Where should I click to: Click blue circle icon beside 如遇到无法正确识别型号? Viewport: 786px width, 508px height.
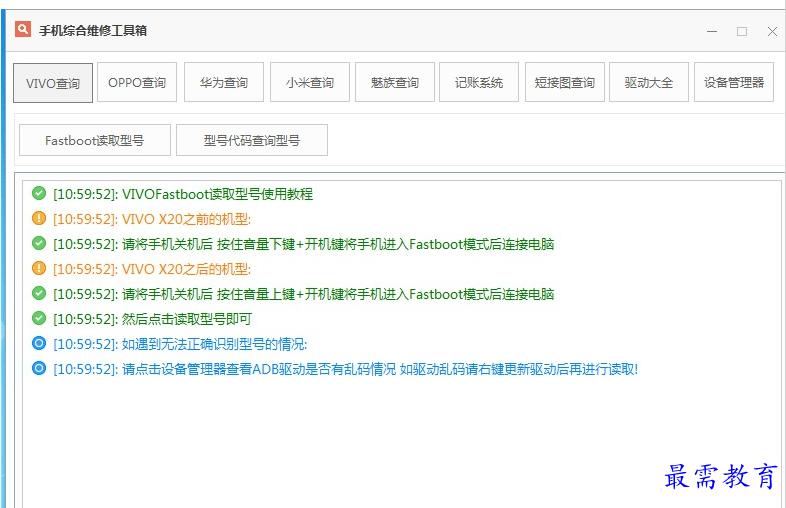pos(39,343)
